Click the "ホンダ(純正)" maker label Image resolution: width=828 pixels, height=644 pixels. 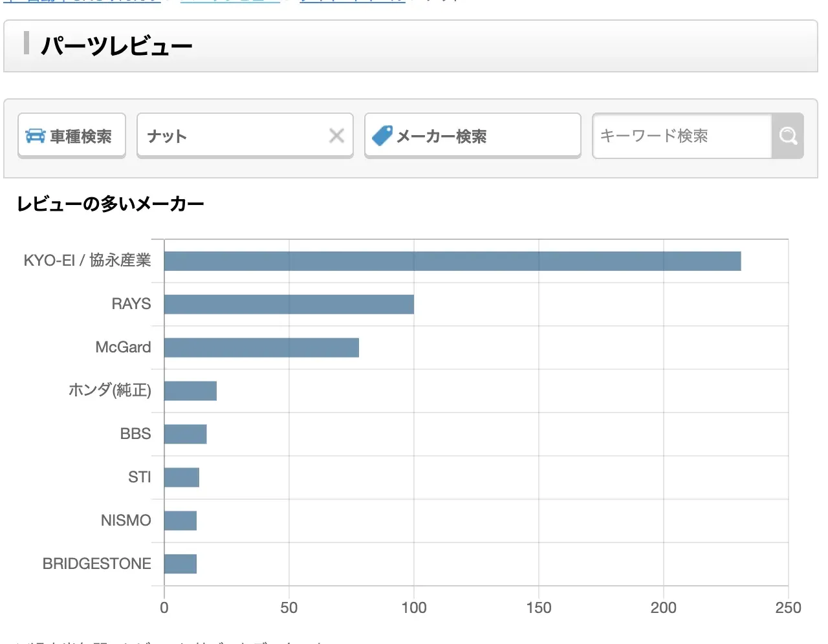(x=110, y=391)
